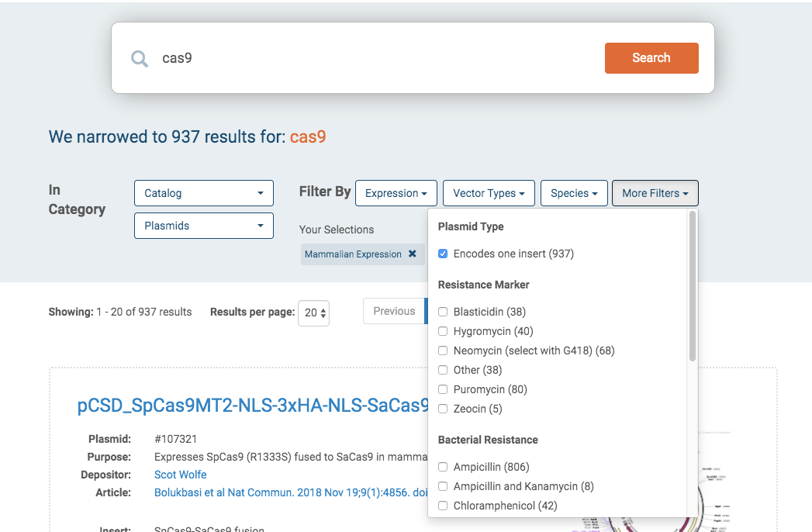The width and height of the screenshot is (812, 532).
Task: Expand the Species filter dropdown
Action: click(574, 193)
